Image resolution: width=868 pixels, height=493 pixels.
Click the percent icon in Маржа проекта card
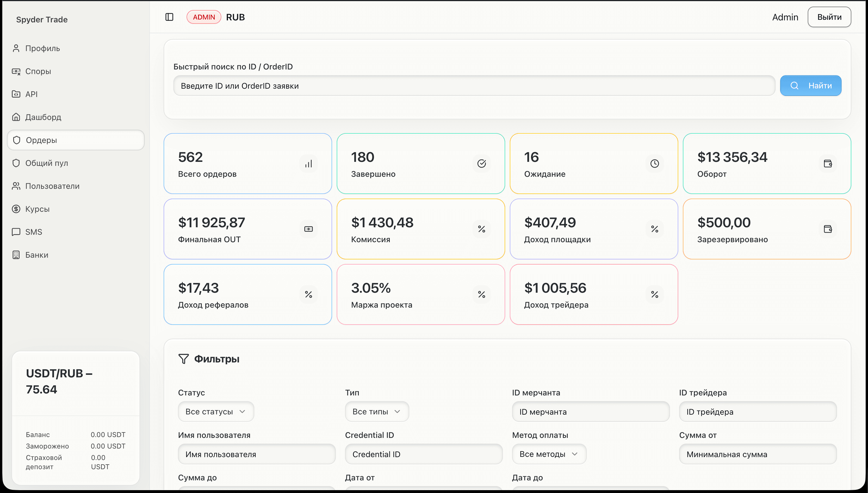click(481, 295)
